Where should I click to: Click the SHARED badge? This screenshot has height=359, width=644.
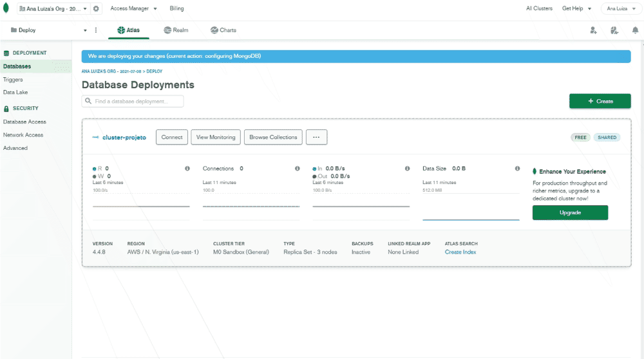[607, 138]
